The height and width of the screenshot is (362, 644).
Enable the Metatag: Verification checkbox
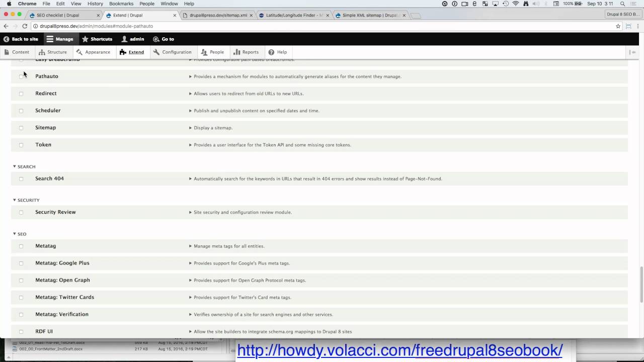pos(21,314)
